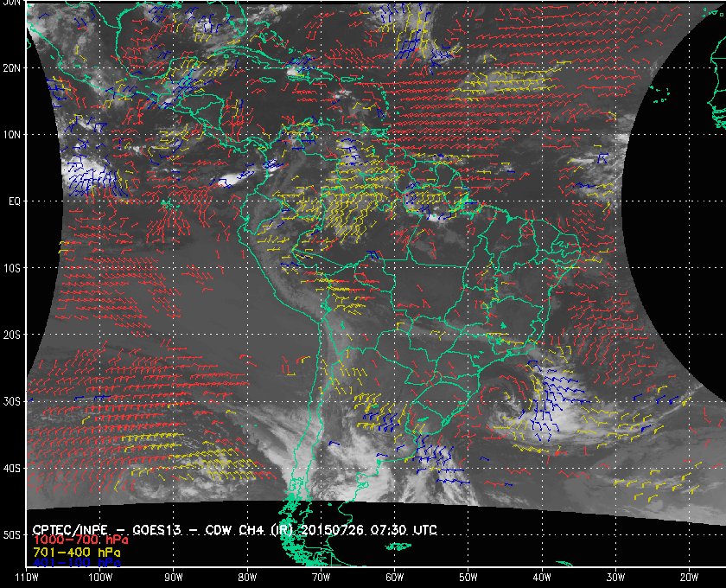Click the 90W longitude label

click(x=174, y=578)
